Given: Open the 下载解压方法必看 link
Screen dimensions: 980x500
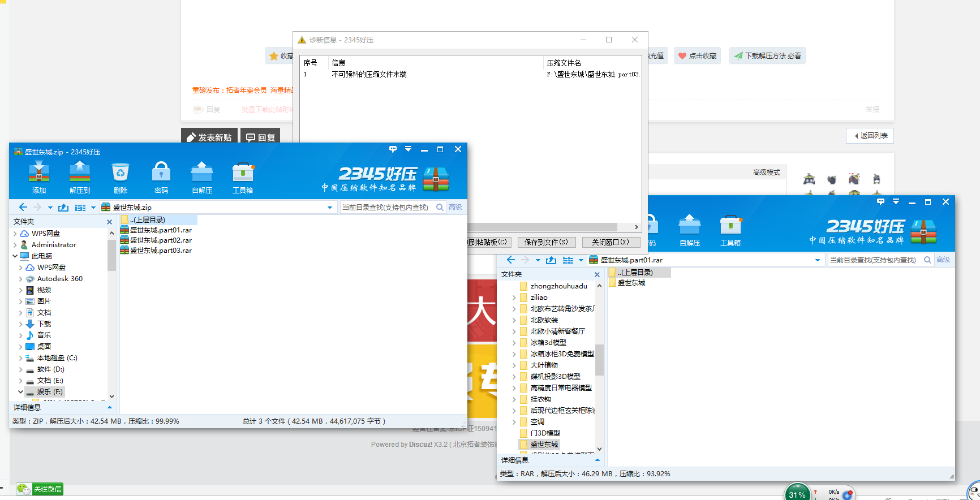Looking at the screenshot, I should point(767,56).
